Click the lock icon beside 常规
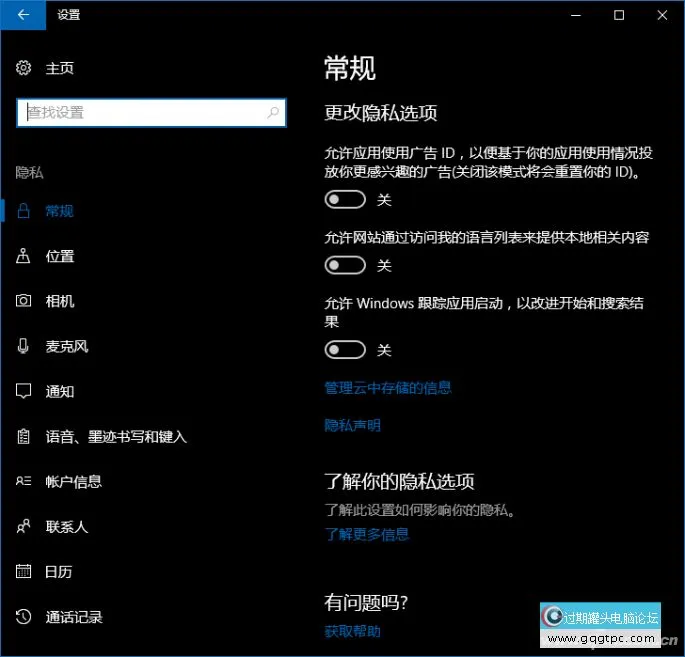 click(x=23, y=211)
